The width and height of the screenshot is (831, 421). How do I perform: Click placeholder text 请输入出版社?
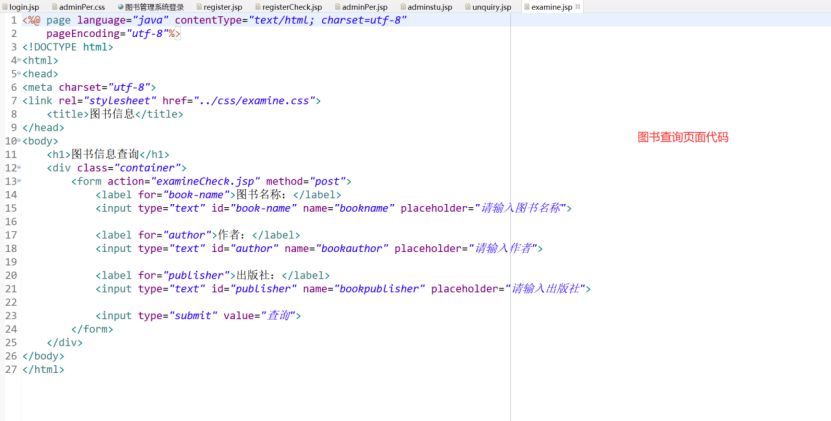pos(545,289)
